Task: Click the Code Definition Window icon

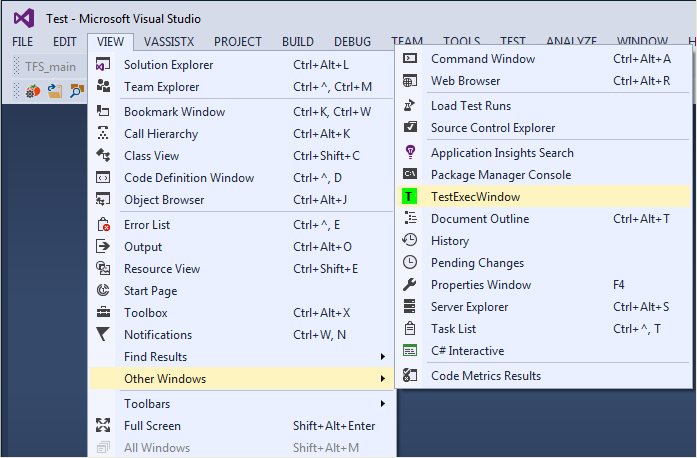Action: pos(103,177)
